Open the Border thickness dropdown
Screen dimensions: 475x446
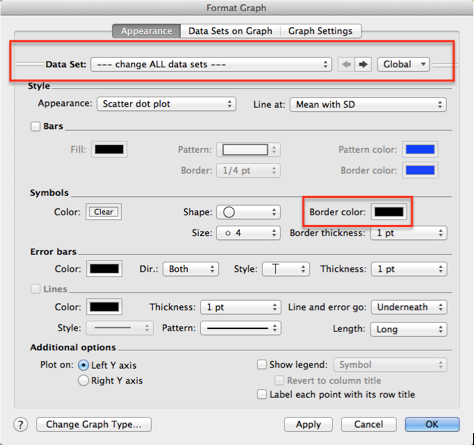pos(409,233)
